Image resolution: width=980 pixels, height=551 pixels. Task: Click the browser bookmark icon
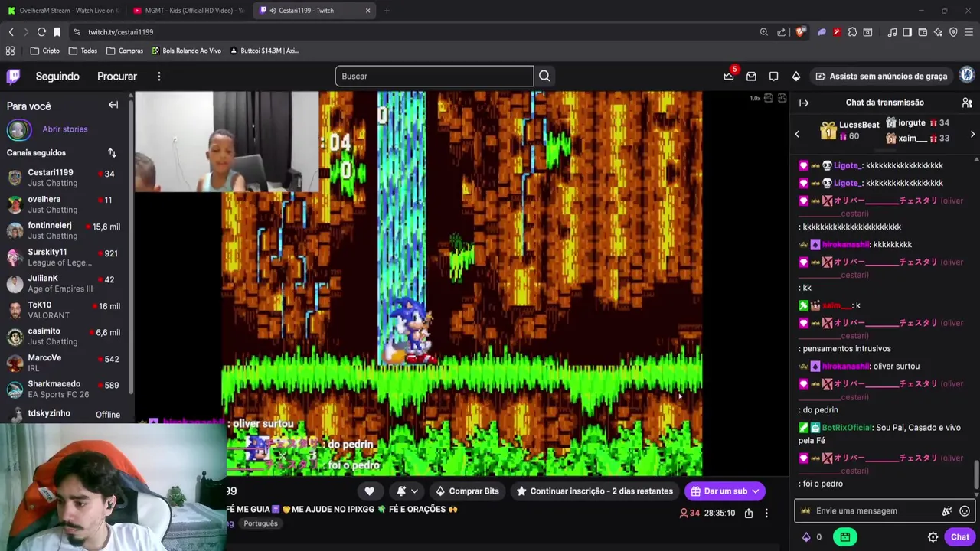57,32
